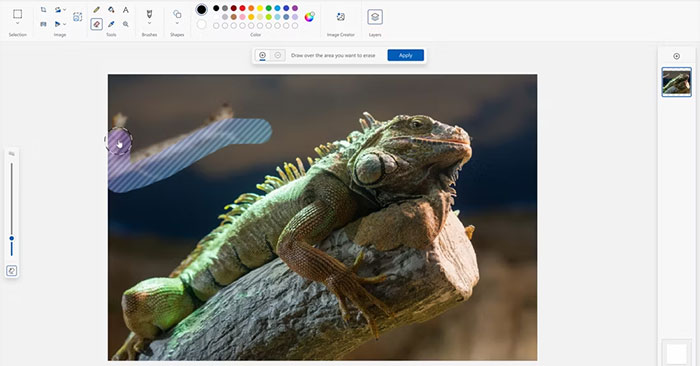Click the Brushes group label
The width and height of the screenshot is (700, 366).
149,35
